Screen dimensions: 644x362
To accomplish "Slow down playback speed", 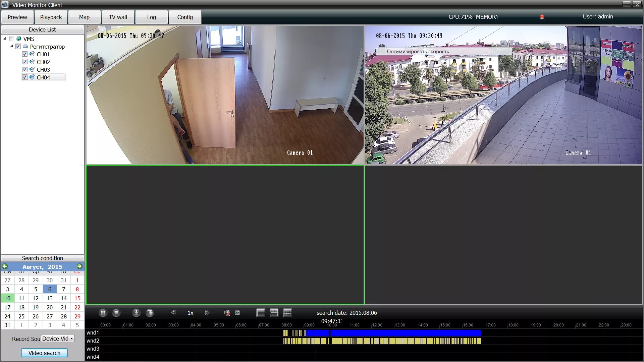I will (x=173, y=313).
